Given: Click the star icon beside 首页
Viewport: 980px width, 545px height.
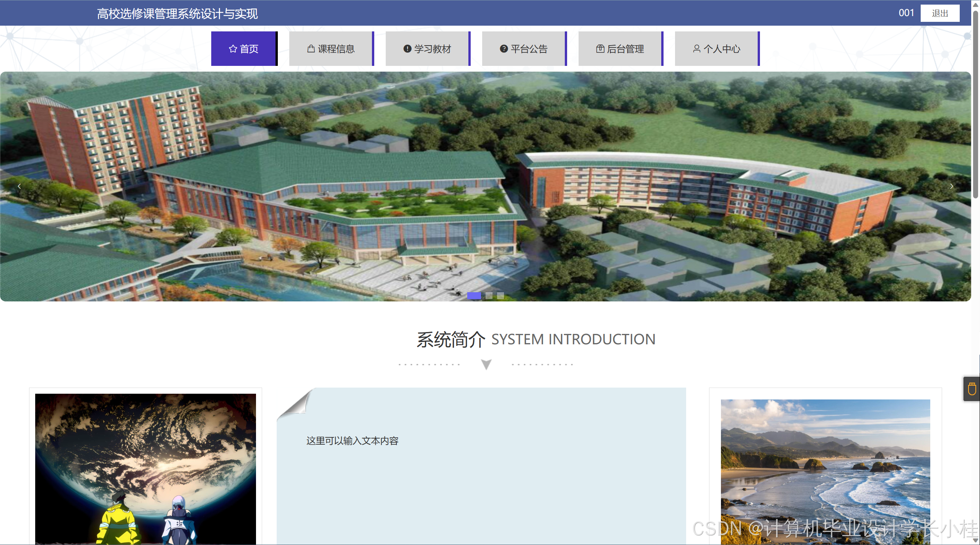Looking at the screenshot, I should [233, 49].
